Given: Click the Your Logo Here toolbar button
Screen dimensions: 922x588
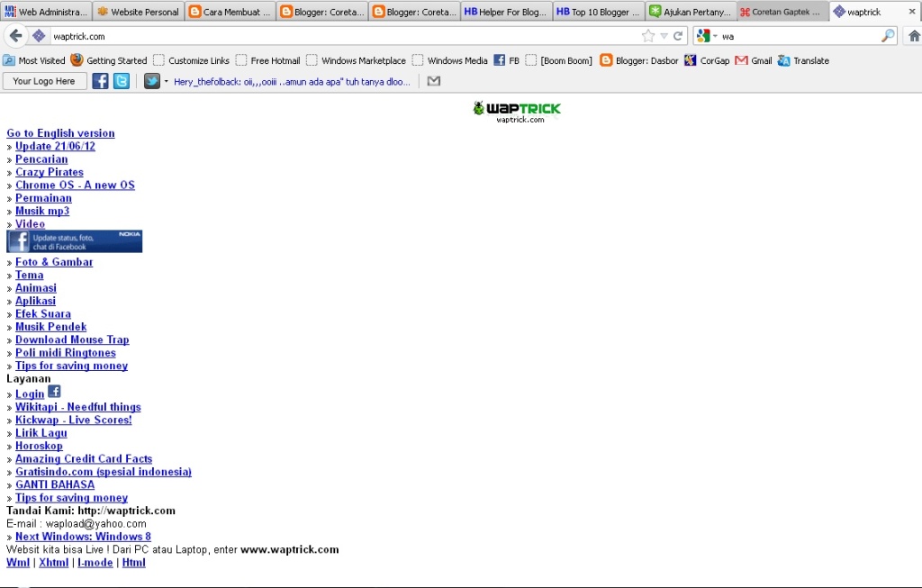Looking at the screenshot, I should click(x=44, y=81).
